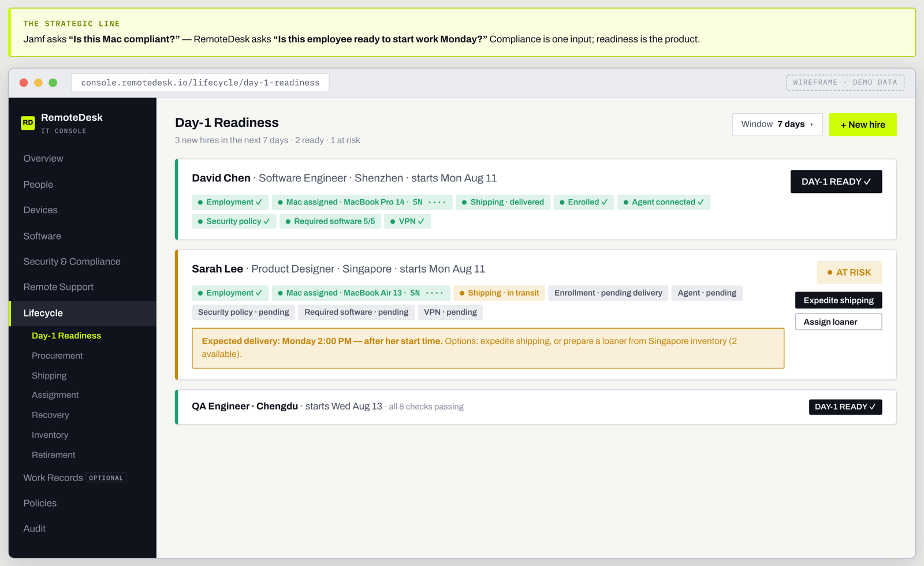This screenshot has height=566, width=924.
Task: Click the yellow minimize window button
Action: [x=38, y=83]
